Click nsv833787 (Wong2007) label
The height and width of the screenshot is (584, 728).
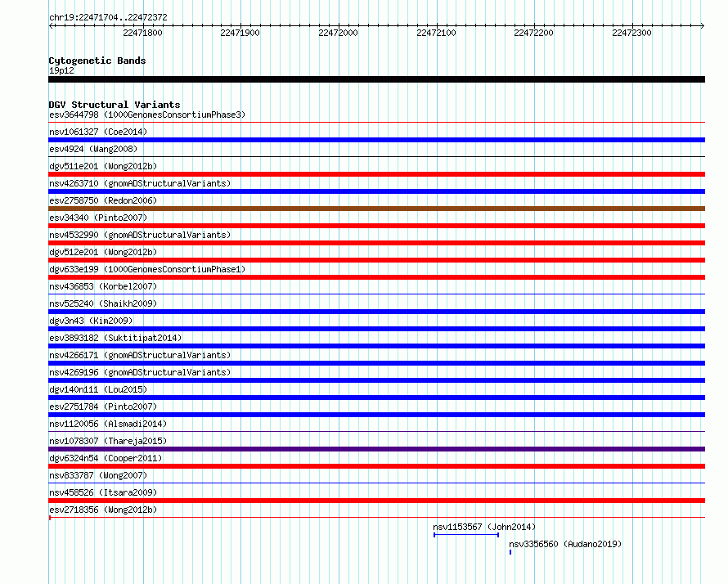(98, 475)
